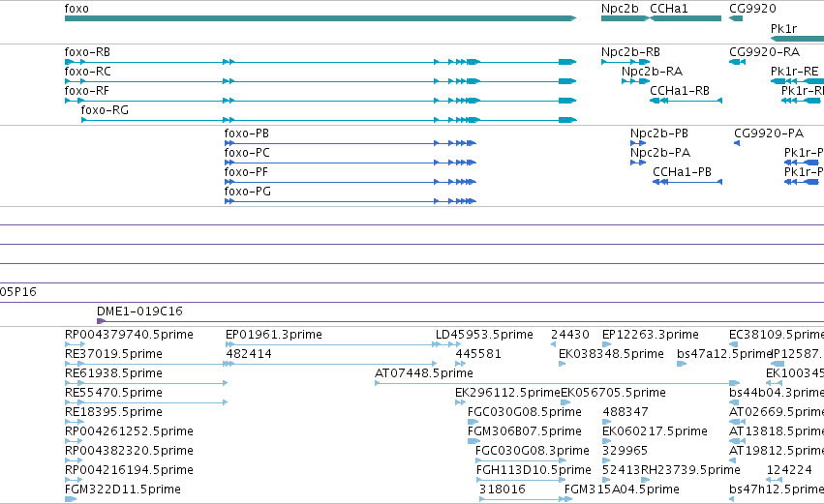The height and width of the screenshot is (504, 824).
Task: Click the foxo gene label
Action: click(76, 9)
